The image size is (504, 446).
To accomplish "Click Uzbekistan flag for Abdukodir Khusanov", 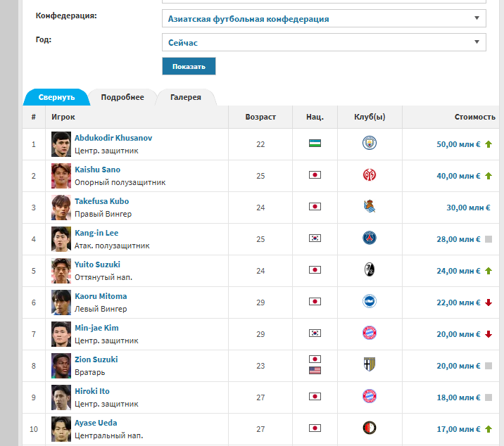I will (x=315, y=143).
